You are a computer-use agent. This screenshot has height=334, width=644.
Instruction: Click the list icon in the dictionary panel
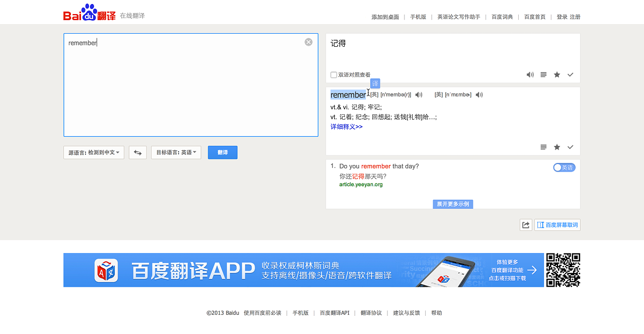[x=543, y=147]
